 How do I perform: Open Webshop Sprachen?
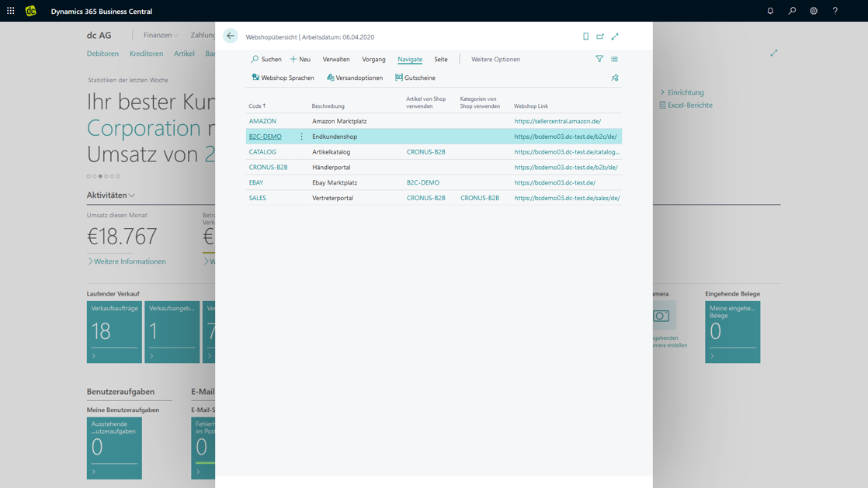pyautogui.click(x=283, y=78)
